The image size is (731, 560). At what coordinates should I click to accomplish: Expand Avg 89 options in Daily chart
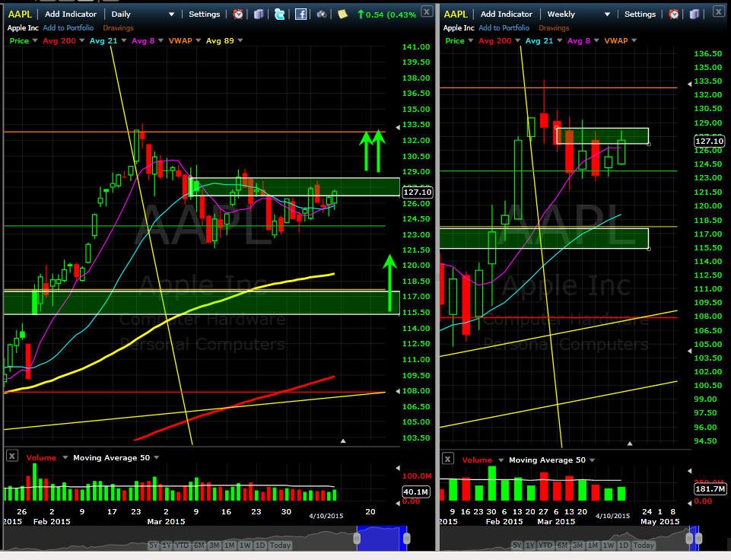click(240, 40)
